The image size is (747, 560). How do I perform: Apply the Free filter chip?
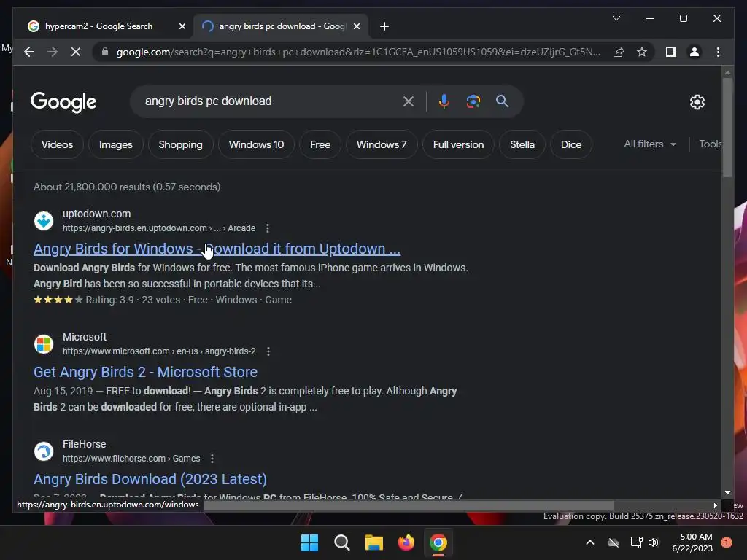(320, 144)
